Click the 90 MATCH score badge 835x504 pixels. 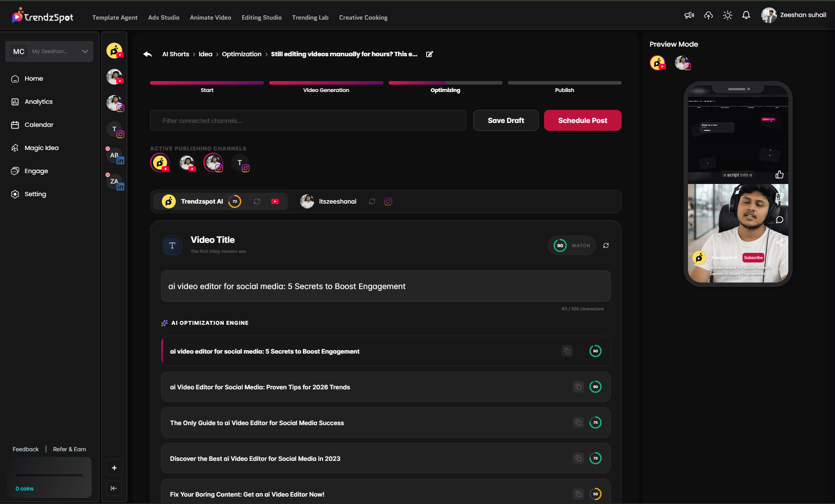(572, 245)
